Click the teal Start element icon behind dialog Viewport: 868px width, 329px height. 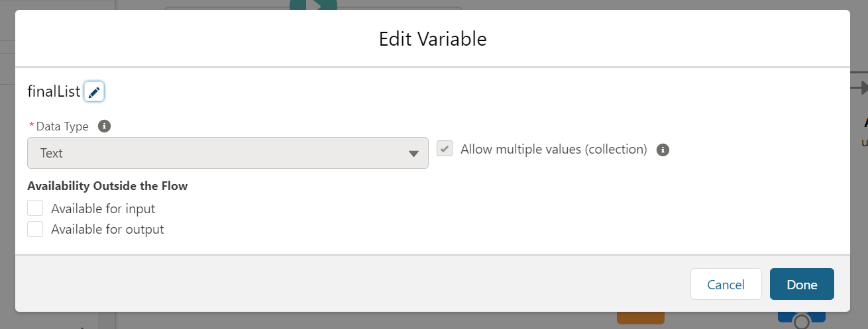[313, 5]
